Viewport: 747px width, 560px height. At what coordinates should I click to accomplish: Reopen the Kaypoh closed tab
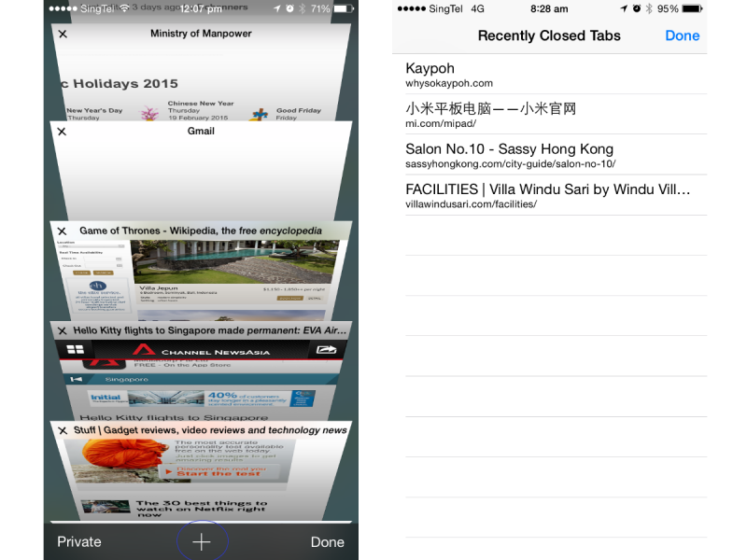pyautogui.click(x=556, y=75)
